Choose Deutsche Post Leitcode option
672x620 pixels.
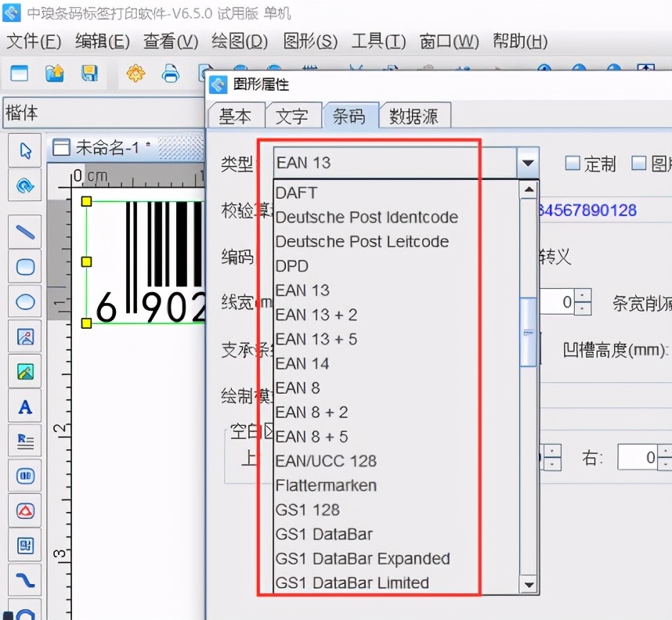point(396,242)
